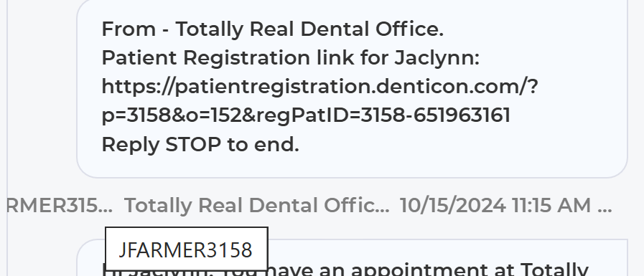
Task: Click the 'p=3158&o=152' query text
Action: (172, 115)
